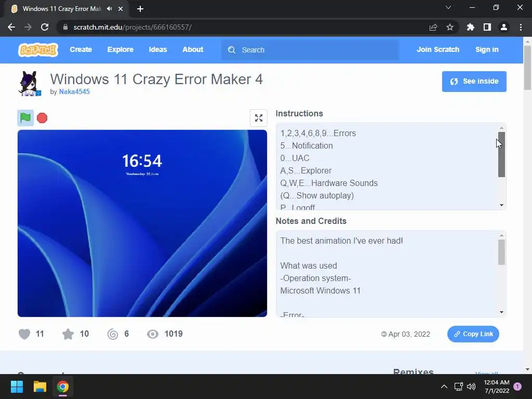Click the Scratch logo

click(38, 49)
